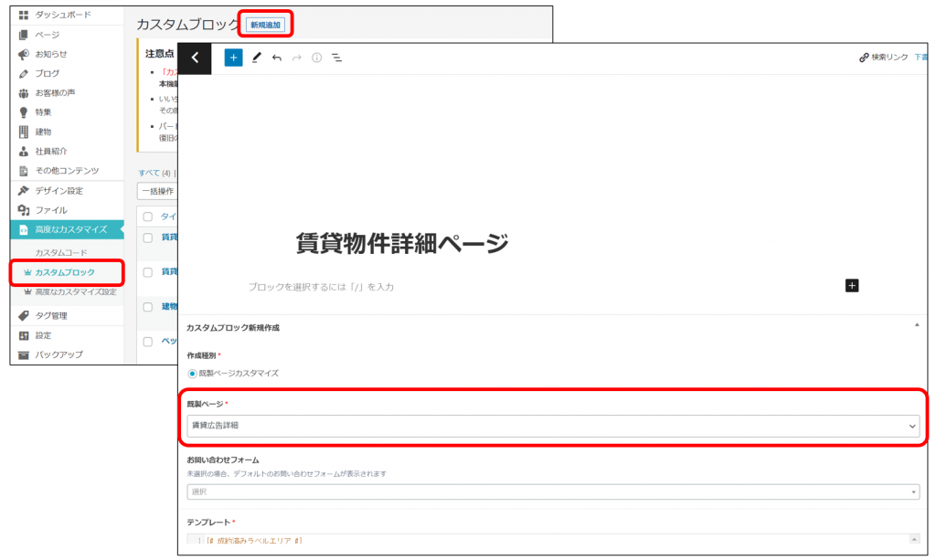
Task: Open the document info circle icon
Action: point(316,58)
